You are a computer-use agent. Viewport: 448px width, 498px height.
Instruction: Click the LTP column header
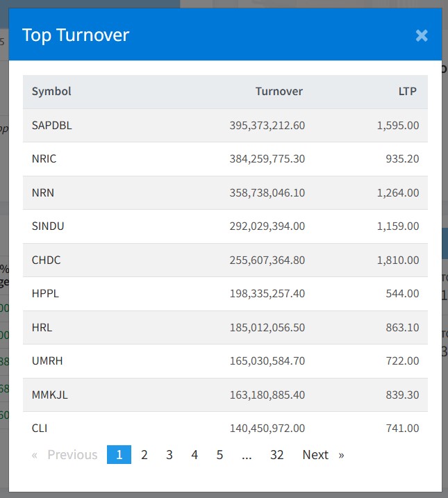[x=407, y=92]
